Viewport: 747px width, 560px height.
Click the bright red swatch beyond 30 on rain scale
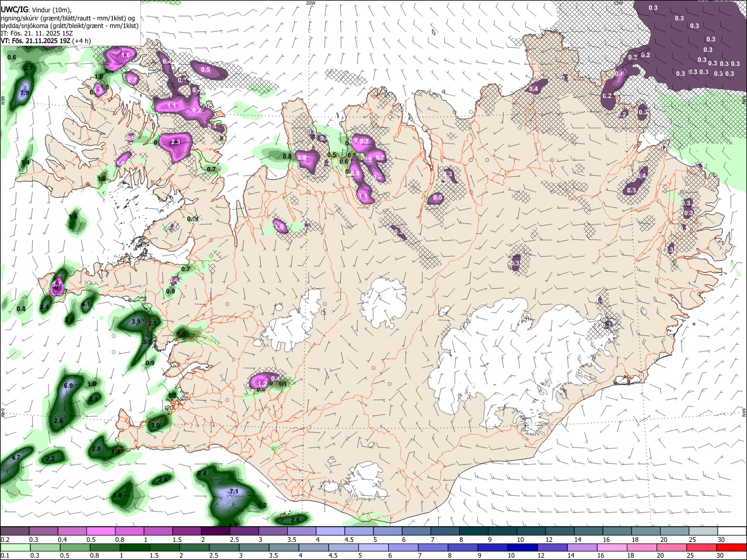tap(731, 547)
